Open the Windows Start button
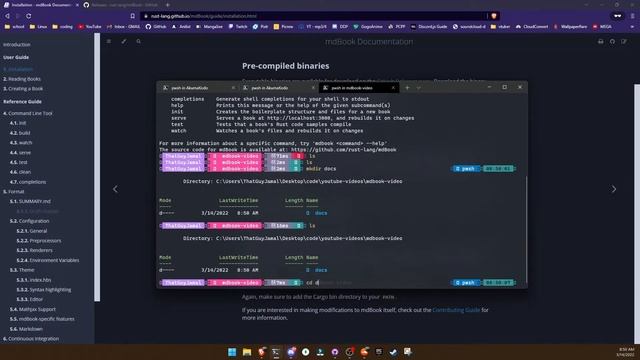Screen dimensions: 640x360 [x=232, y=352]
